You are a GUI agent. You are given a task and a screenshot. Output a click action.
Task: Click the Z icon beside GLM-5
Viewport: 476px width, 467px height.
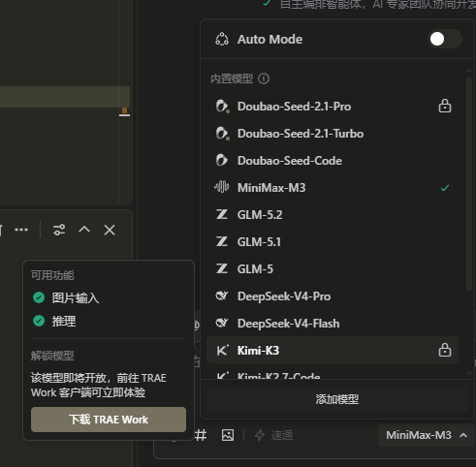point(222,268)
